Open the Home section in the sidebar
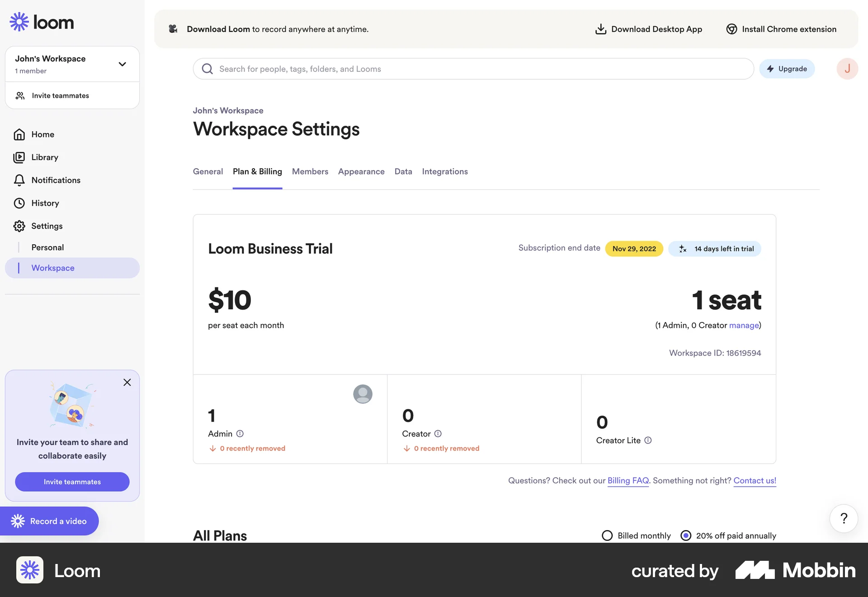868x597 pixels. tap(42, 134)
